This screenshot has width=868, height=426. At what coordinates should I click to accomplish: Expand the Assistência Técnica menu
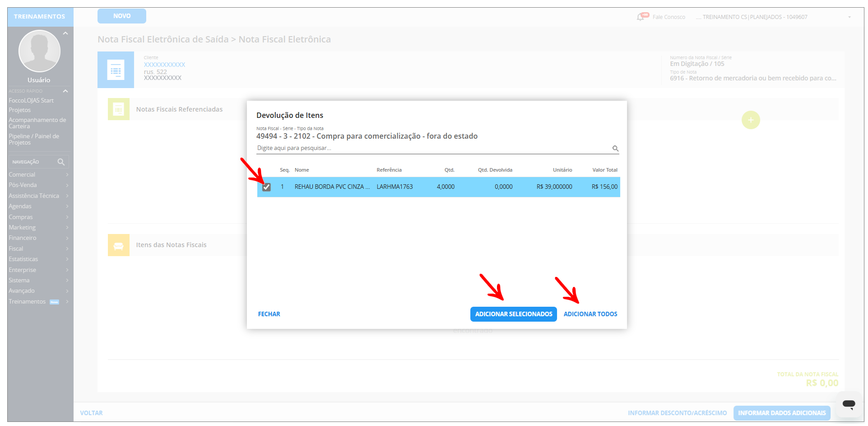(39, 196)
